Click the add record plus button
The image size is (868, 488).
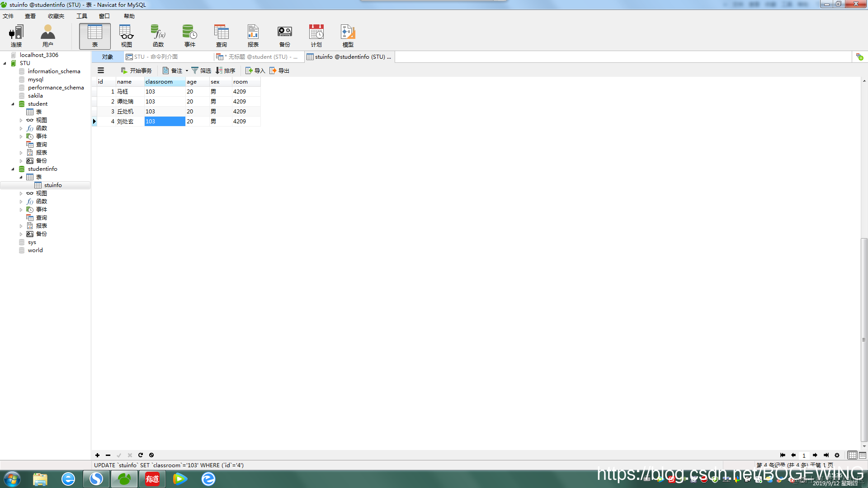point(97,455)
